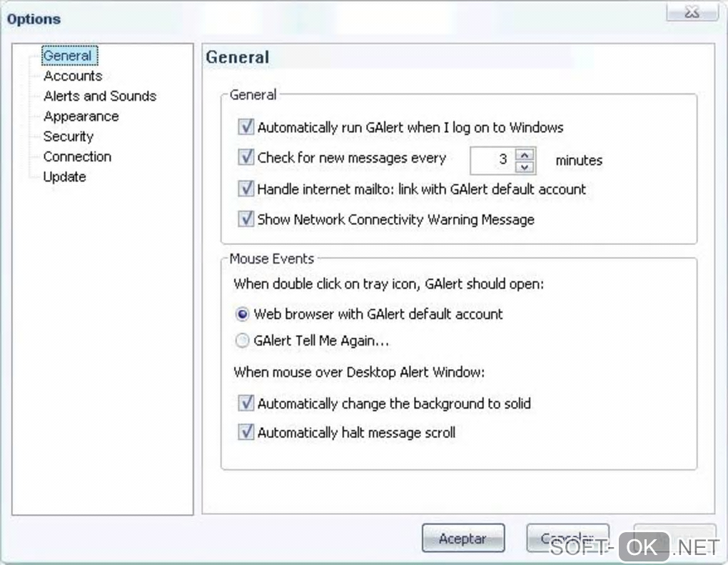Viewport: 728px width, 565px height.
Task: Increase minutes with the up arrow
Action: (x=525, y=154)
